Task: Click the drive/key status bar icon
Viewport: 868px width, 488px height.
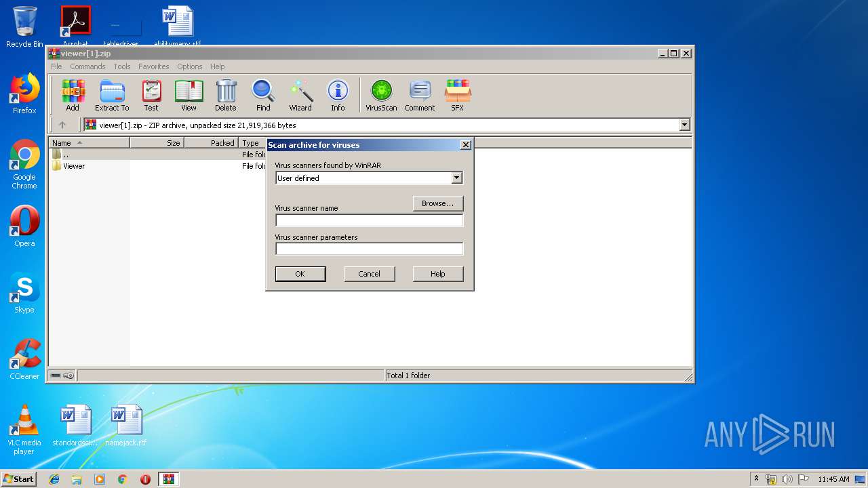Action: (62, 375)
